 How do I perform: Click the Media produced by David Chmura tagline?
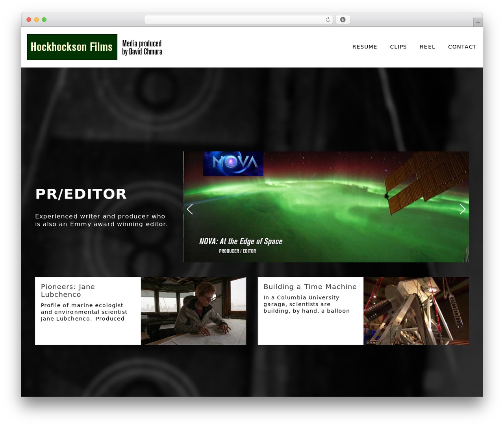coord(142,47)
